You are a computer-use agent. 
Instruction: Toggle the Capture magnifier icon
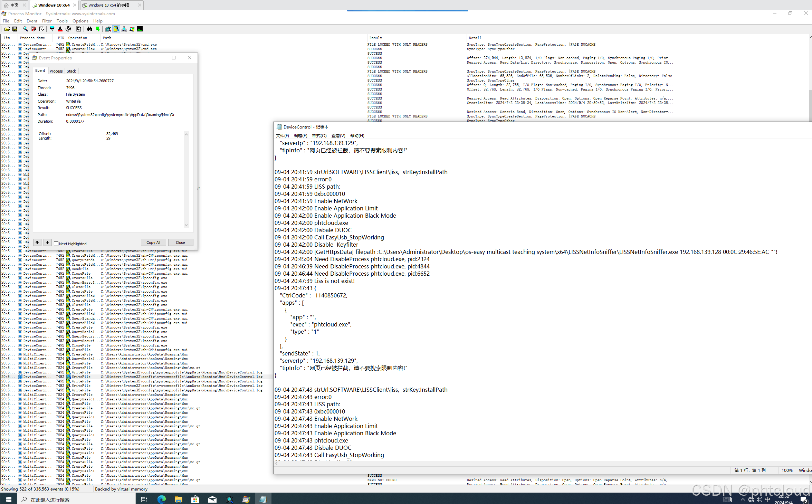[26, 29]
